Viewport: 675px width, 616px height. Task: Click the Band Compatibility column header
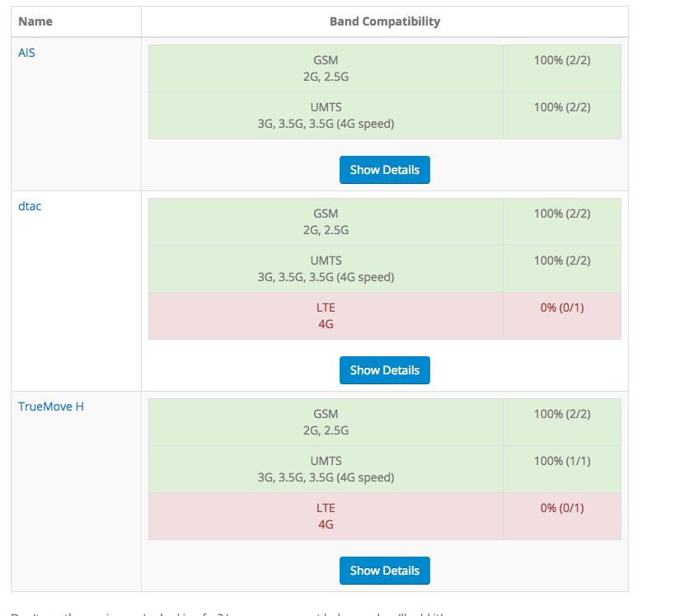(x=384, y=21)
